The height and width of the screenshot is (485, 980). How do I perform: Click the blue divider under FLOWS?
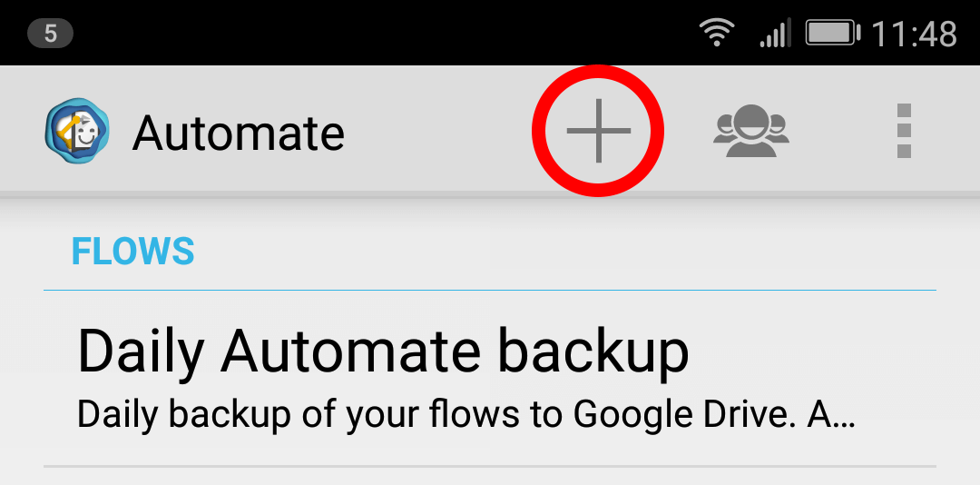click(x=490, y=291)
